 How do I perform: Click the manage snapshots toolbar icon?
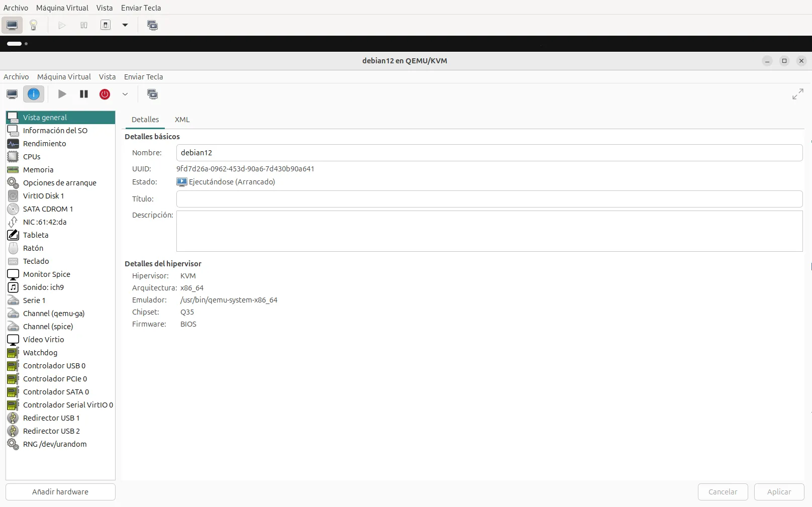[152, 94]
